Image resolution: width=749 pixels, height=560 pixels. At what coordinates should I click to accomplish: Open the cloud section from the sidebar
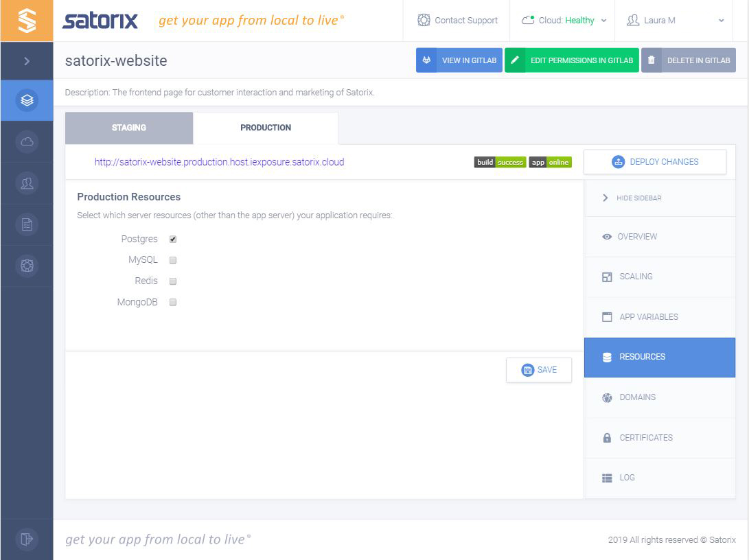(27, 142)
